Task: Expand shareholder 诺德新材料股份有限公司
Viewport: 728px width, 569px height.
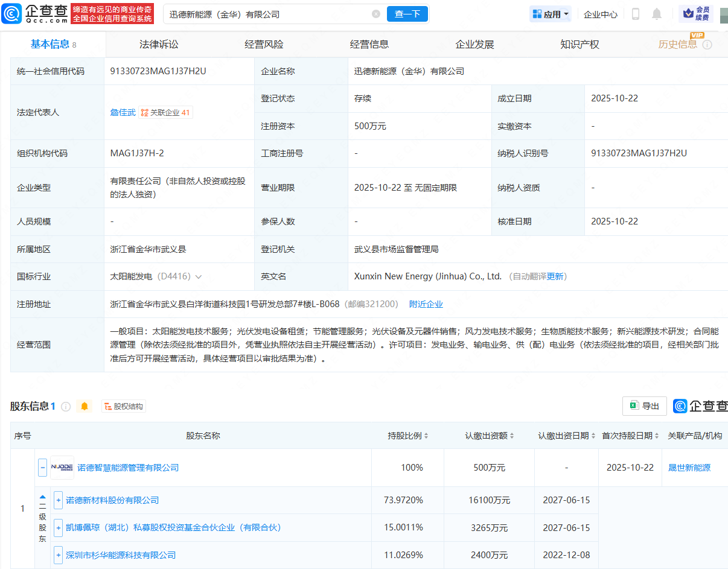Action: point(57,500)
